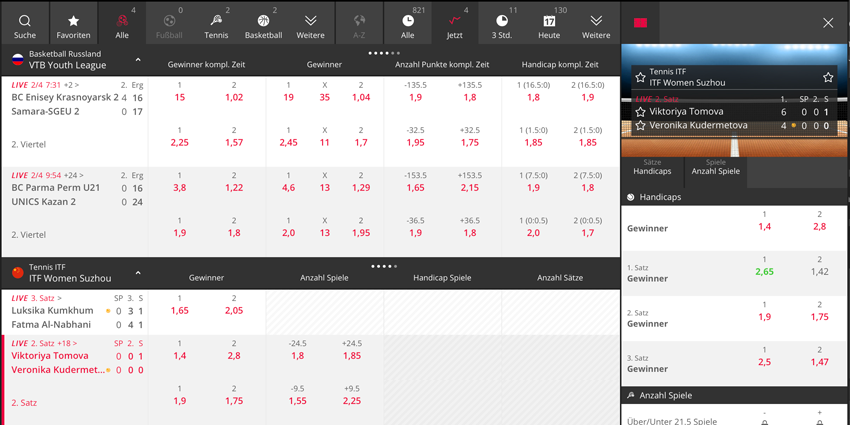Click the Anzahl Spiele section header

735,396
